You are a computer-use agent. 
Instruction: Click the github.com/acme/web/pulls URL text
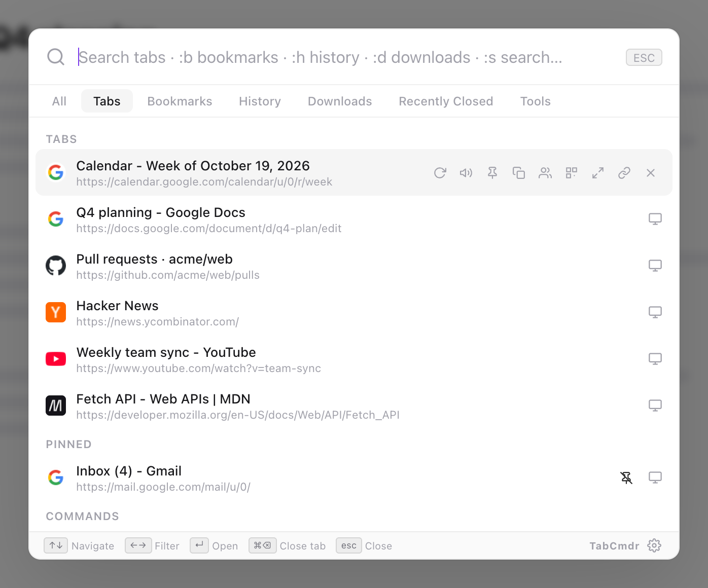(x=168, y=275)
